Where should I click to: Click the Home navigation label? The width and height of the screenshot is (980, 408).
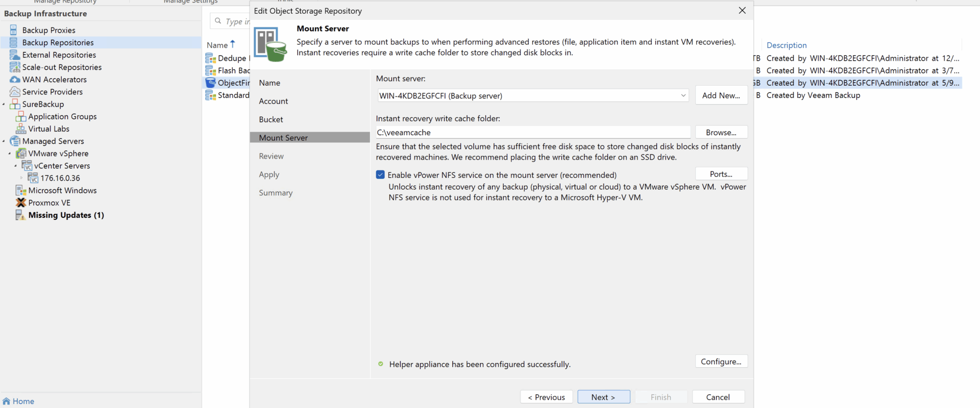[23, 401]
